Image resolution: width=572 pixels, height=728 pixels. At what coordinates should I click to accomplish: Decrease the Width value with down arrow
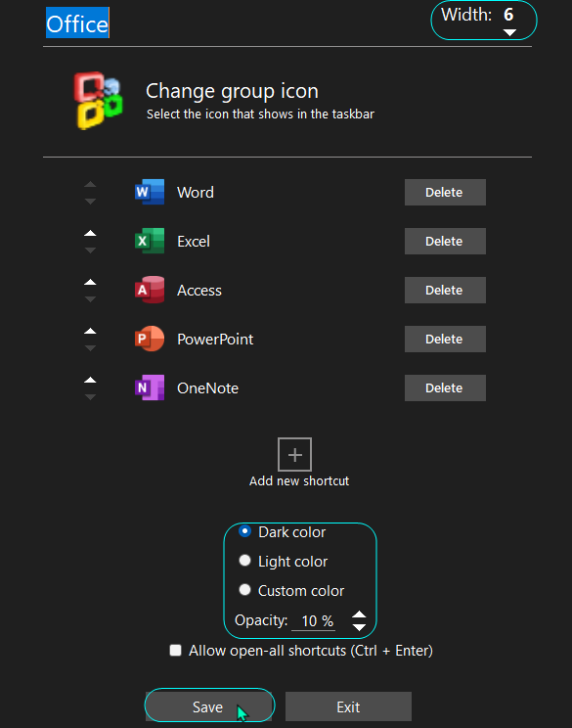click(x=509, y=32)
